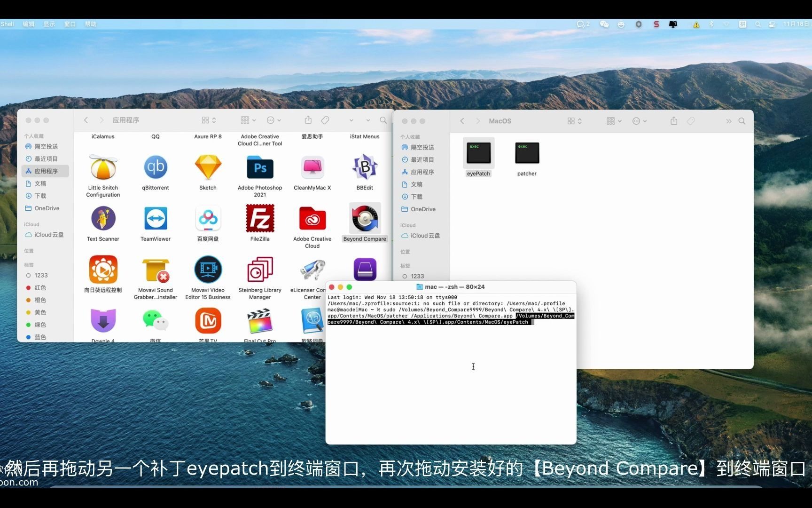Open group-by dropdown in 应用程序 window
Screen dimensions: 812x508
coord(248,120)
